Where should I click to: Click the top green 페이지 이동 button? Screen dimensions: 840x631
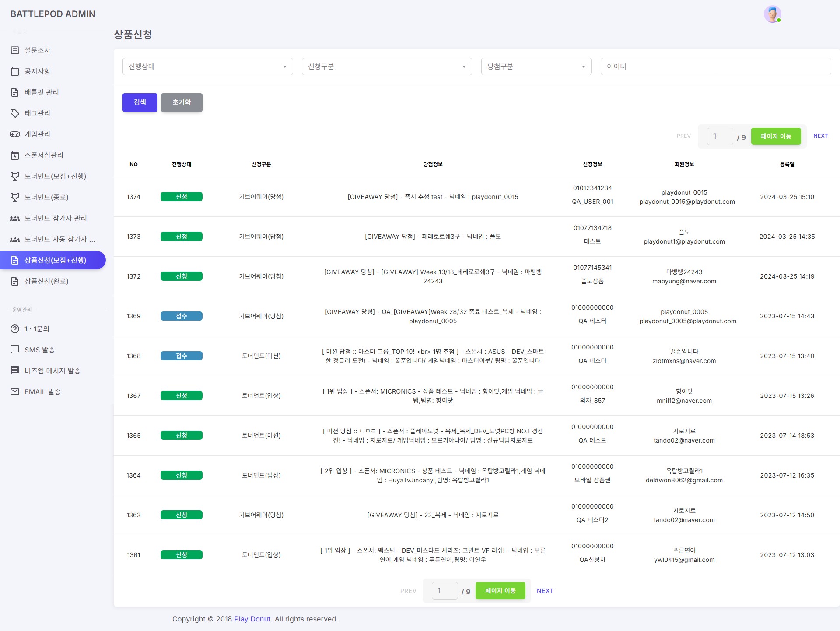click(776, 136)
